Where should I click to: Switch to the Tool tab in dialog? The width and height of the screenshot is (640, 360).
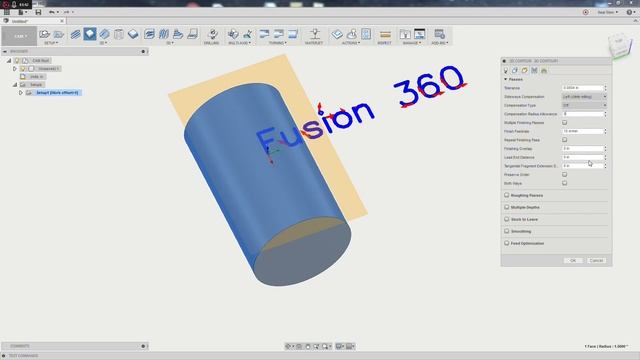pyautogui.click(x=506, y=71)
